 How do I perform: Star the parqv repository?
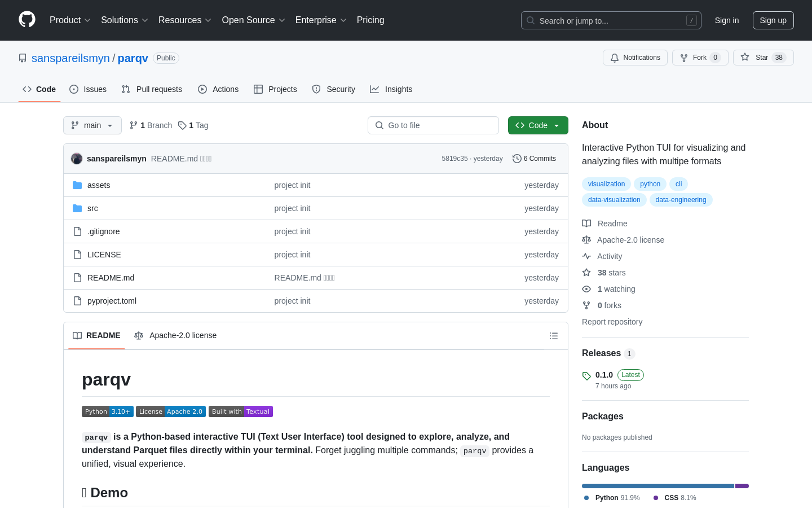pyautogui.click(x=764, y=58)
